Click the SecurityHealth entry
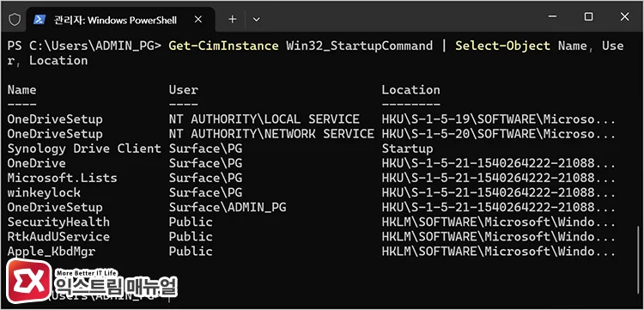 click(x=58, y=222)
